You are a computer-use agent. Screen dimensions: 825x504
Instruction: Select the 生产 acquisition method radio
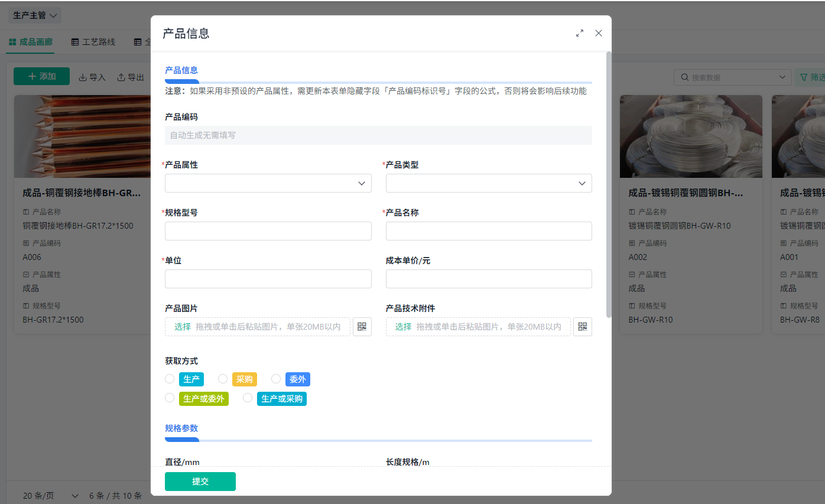click(170, 379)
